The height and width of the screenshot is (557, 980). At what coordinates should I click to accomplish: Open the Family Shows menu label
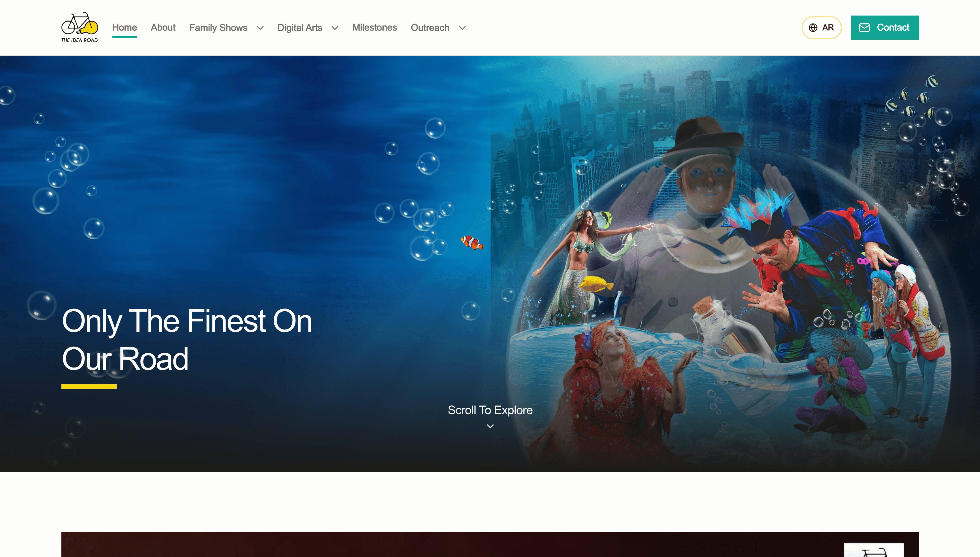point(218,28)
